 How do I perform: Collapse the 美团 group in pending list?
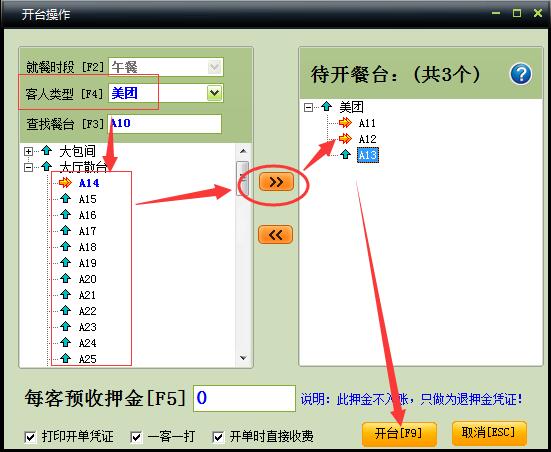click(308, 107)
